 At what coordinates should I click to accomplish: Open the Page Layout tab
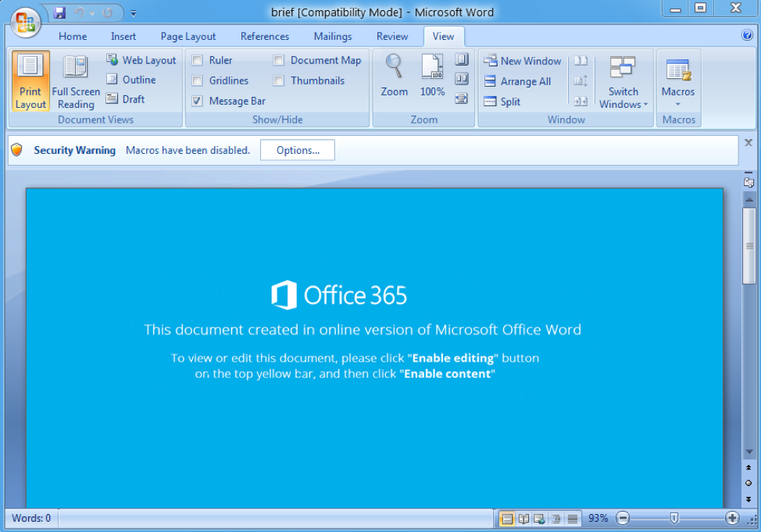pyautogui.click(x=188, y=37)
